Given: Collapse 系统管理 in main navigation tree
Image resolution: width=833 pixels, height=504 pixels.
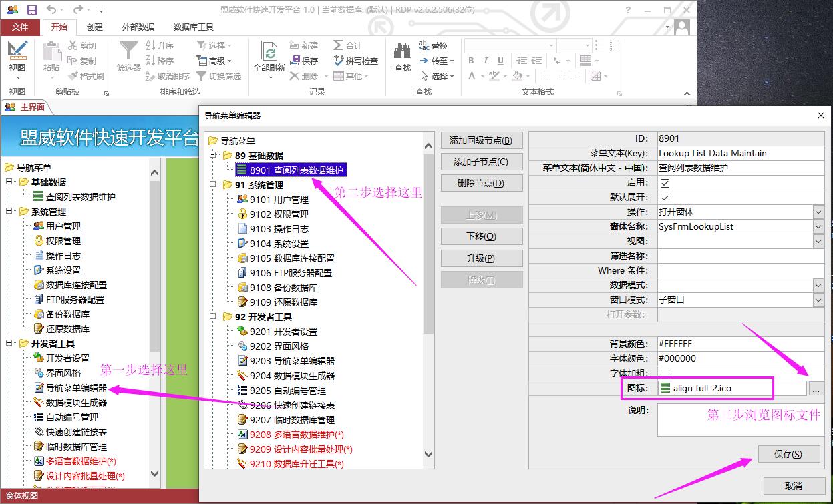Looking at the screenshot, I should pyautogui.click(x=11, y=212).
